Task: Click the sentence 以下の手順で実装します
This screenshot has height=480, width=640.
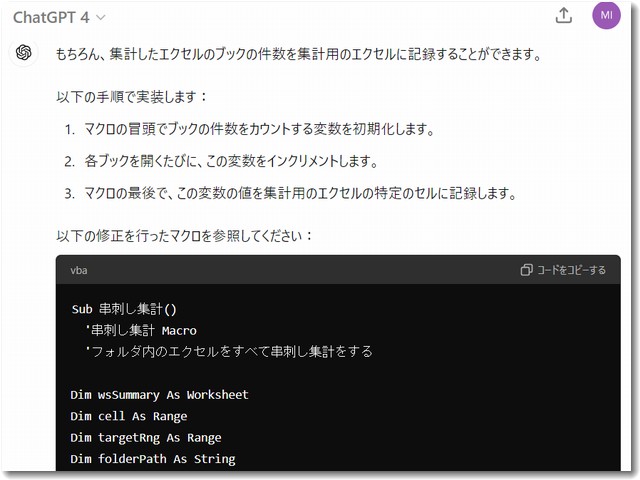Action: [132, 97]
